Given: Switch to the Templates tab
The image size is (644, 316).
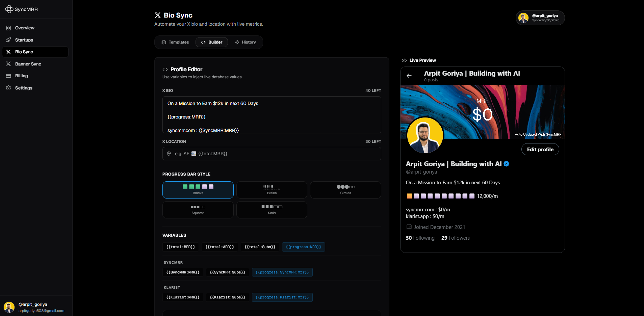Looking at the screenshot, I should (175, 42).
